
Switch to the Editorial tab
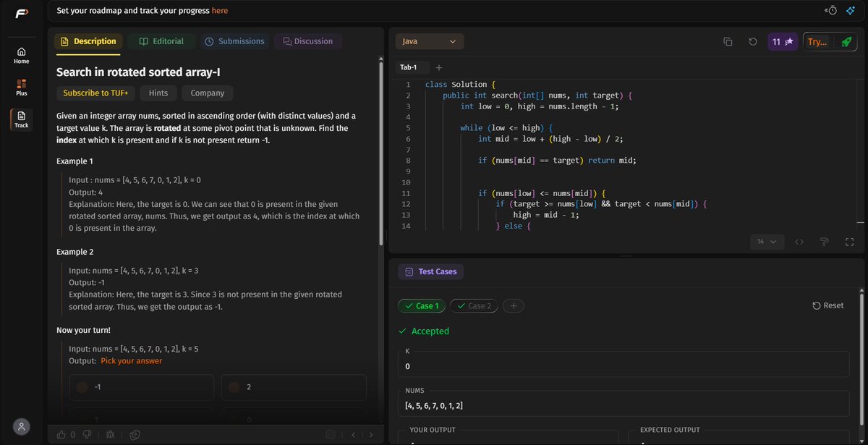161,41
